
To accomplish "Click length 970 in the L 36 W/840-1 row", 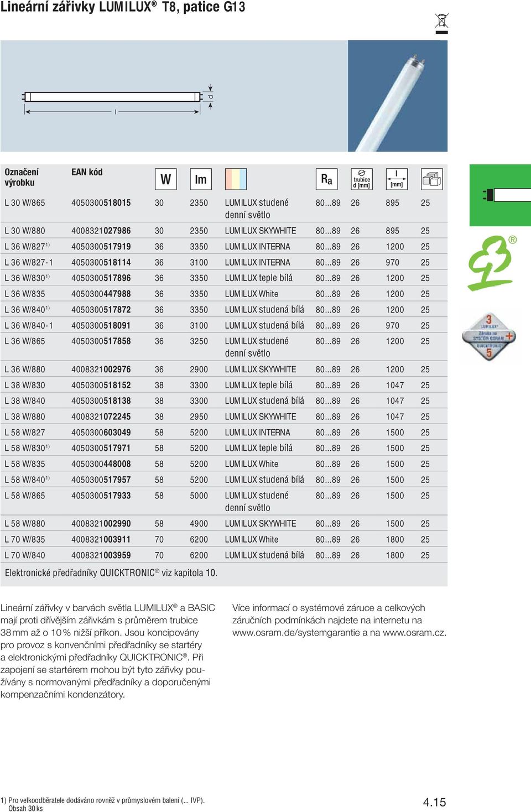I will [393, 326].
